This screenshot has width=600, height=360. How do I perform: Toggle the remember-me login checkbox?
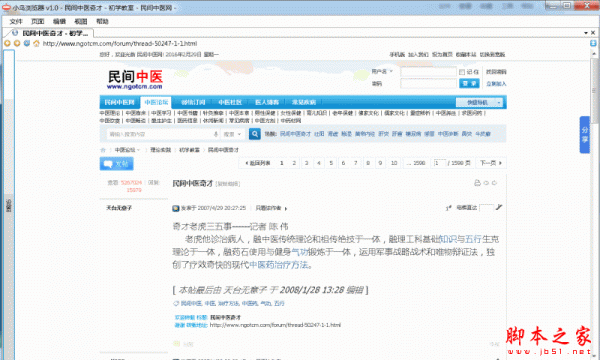462,72
